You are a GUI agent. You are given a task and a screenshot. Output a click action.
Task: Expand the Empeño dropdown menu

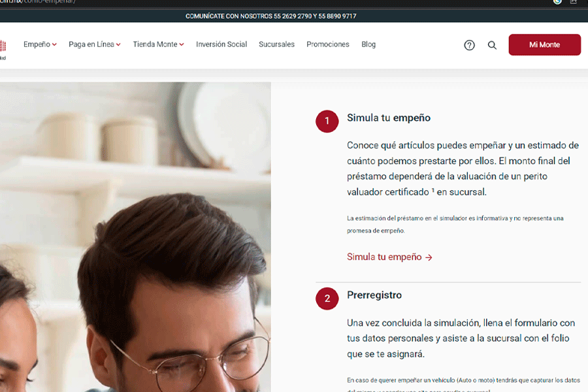tap(40, 44)
